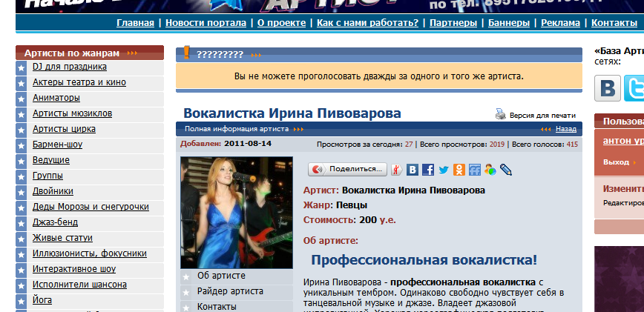Open Контакты in top navigation
644x312 pixels.
coord(614,22)
